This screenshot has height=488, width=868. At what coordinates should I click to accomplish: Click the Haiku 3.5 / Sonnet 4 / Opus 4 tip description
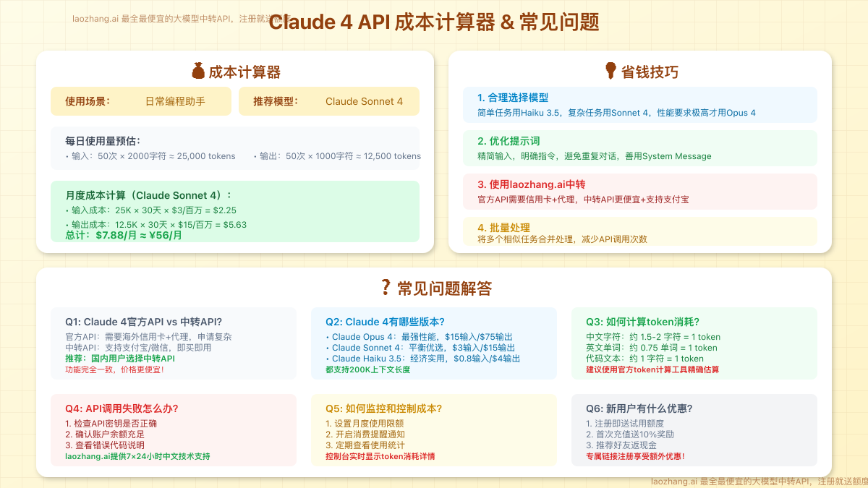point(616,113)
